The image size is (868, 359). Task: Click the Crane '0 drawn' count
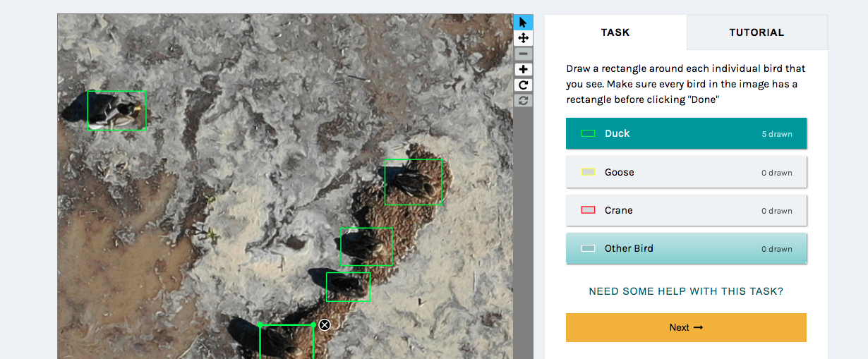coord(776,211)
